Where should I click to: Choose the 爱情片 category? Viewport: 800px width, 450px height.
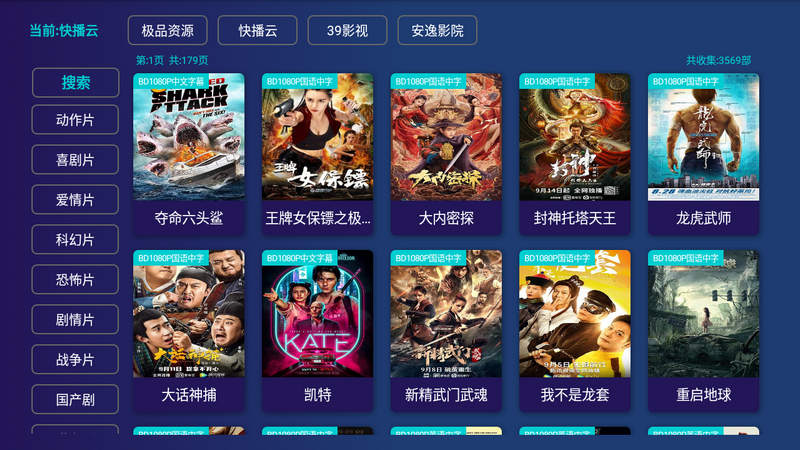point(76,199)
